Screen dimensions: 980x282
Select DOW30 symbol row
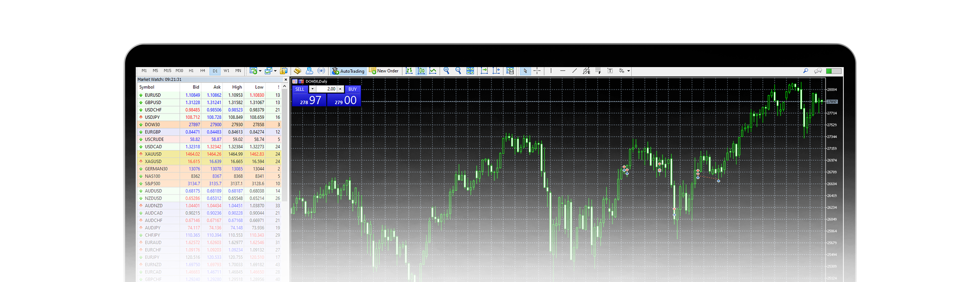(x=210, y=124)
